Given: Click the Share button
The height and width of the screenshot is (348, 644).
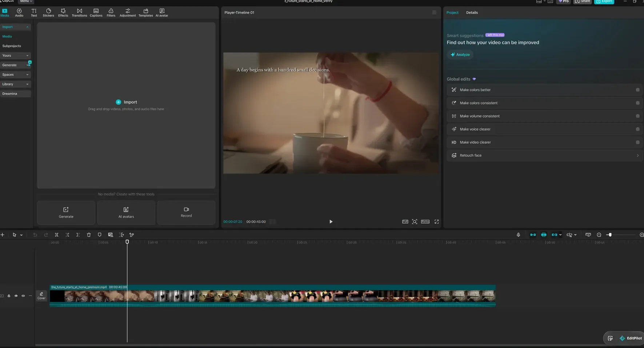Looking at the screenshot, I should pyautogui.click(x=583, y=1).
